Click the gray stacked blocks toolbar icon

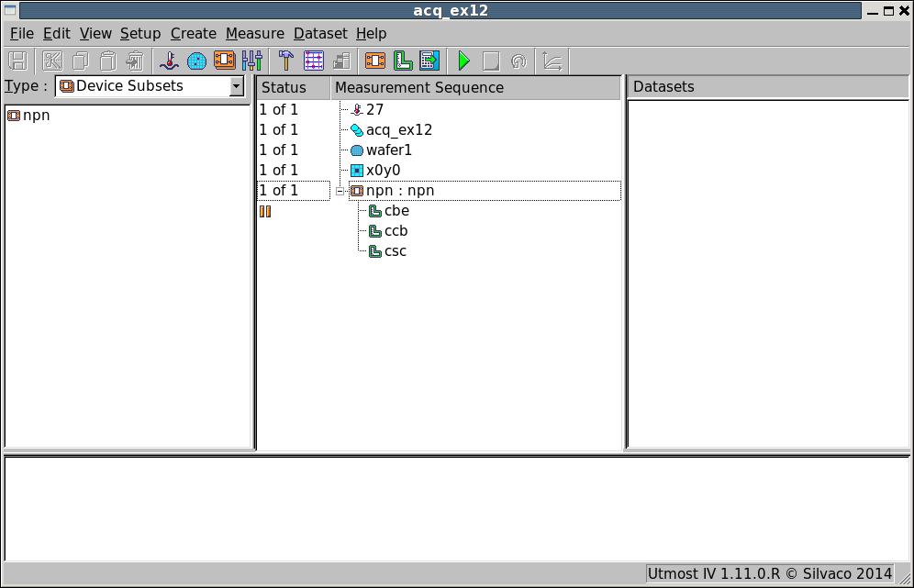coord(341,61)
